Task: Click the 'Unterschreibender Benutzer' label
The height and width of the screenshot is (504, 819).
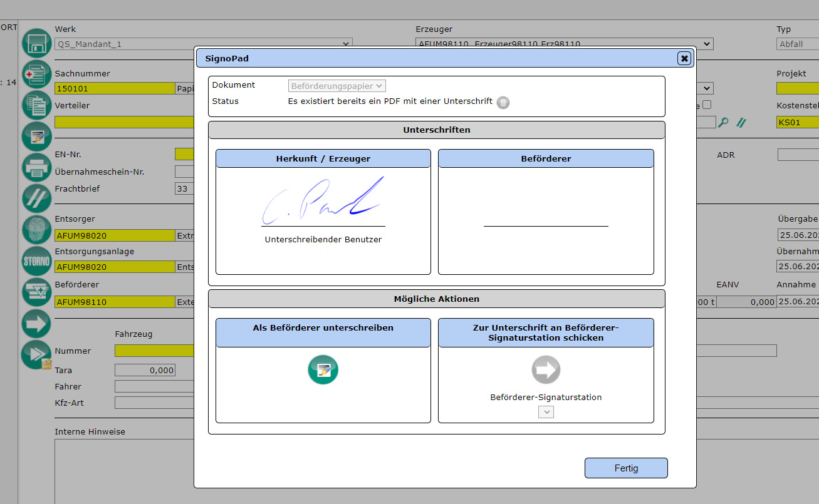Action: 323,240
